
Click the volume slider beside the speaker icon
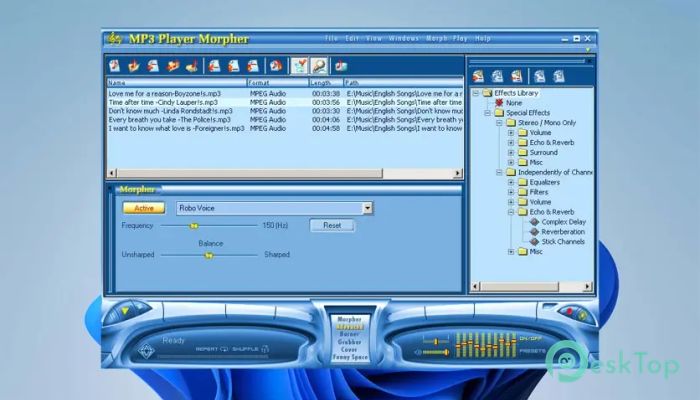435,352
